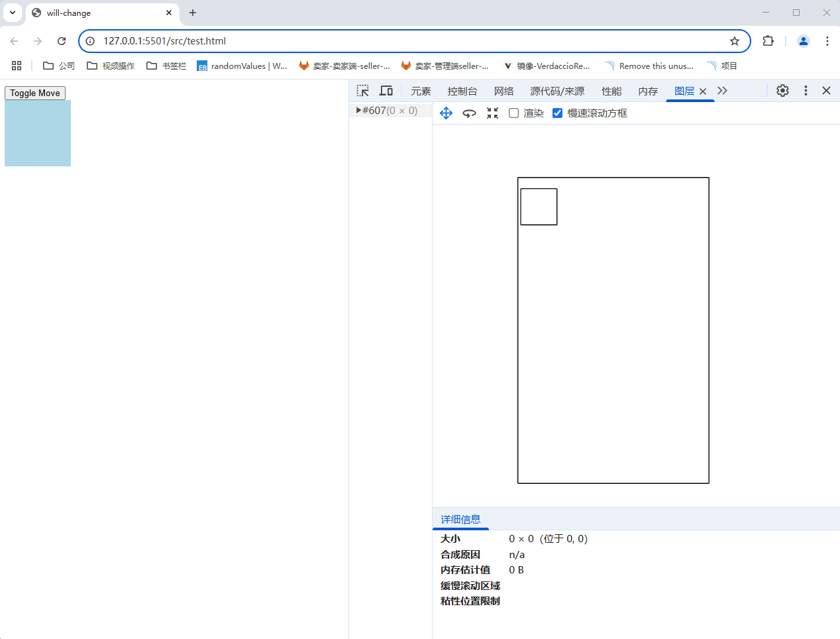Enable the 渲染 checkbox

[x=513, y=113]
